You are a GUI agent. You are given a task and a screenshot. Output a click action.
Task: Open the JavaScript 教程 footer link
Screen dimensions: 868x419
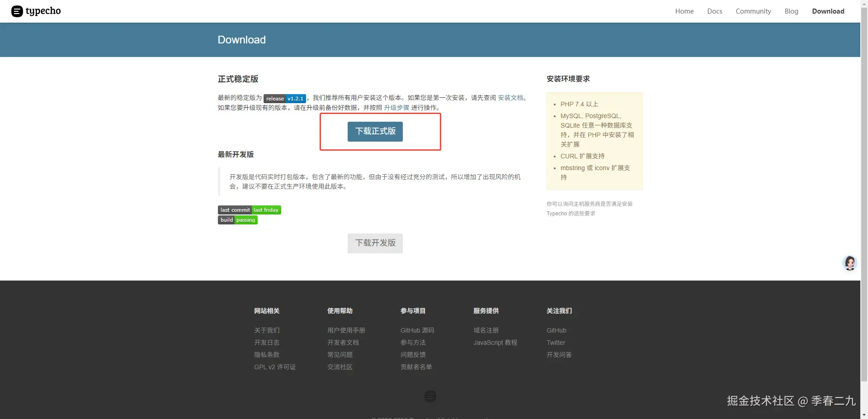pos(495,343)
